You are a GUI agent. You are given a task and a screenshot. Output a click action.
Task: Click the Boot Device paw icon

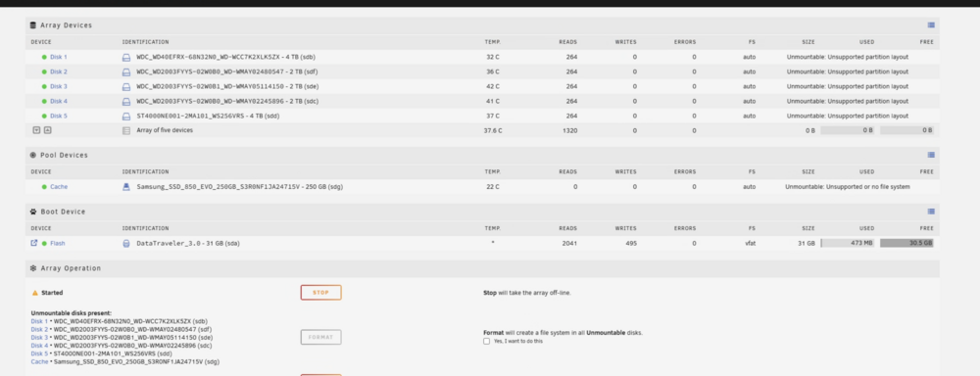[x=33, y=211]
